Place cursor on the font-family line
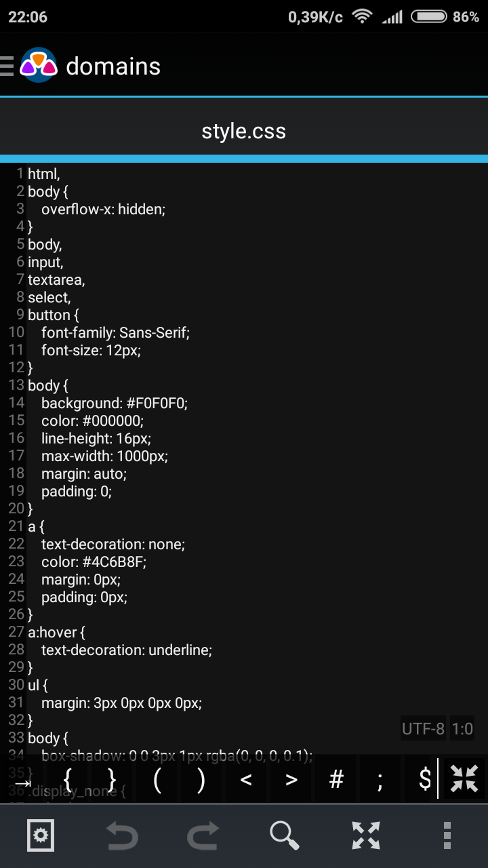 (115, 333)
